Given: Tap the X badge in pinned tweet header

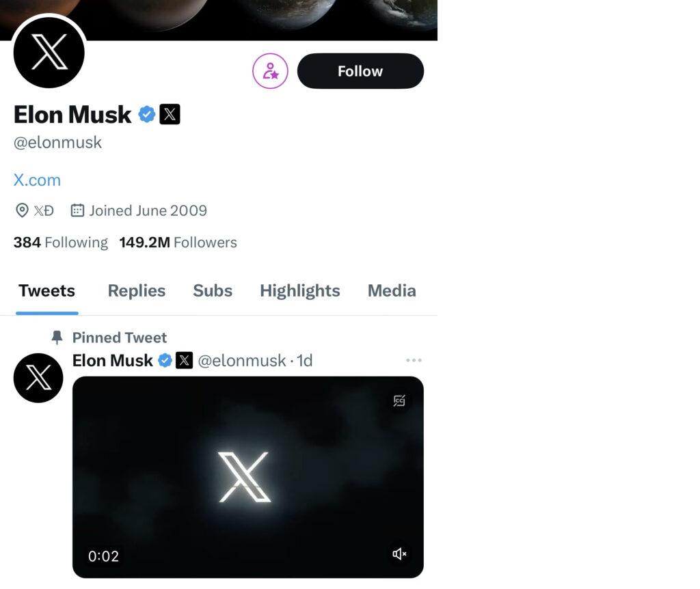Looking at the screenshot, I should pyautogui.click(x=184, y=360).
